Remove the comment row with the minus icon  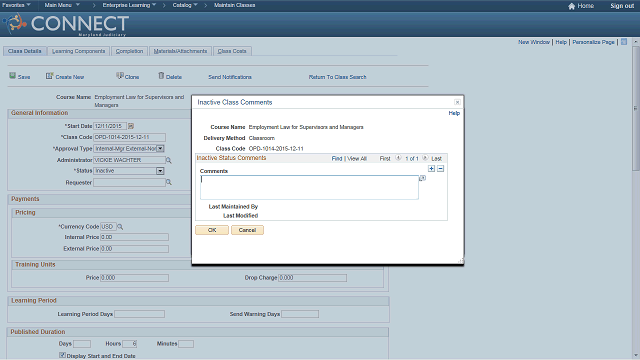coord(440,169)
